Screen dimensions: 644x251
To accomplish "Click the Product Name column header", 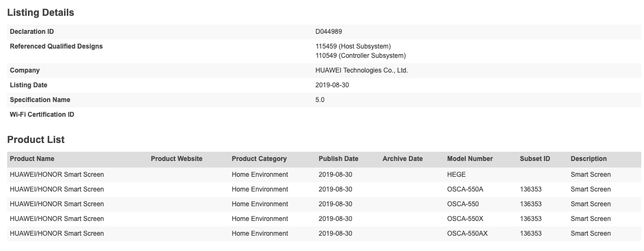I will click(x=32, y=159).
